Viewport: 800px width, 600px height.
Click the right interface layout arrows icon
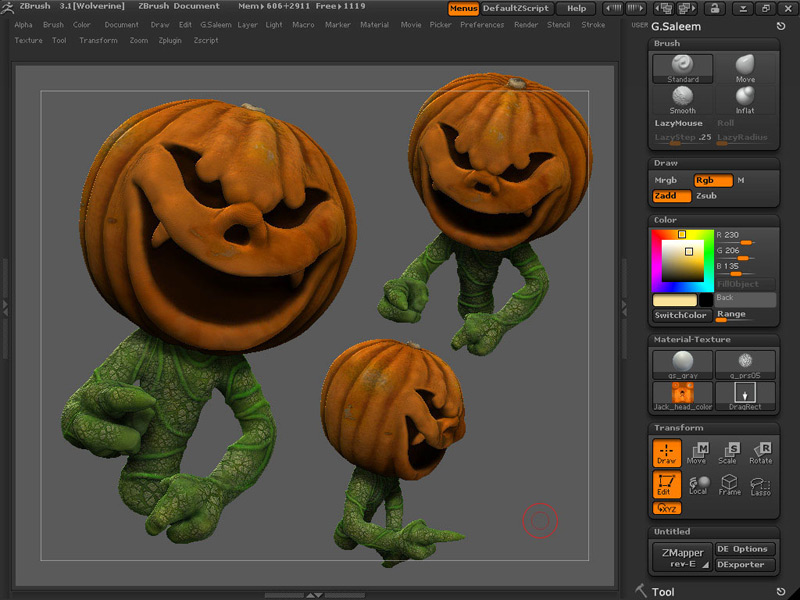click(635, 8)
